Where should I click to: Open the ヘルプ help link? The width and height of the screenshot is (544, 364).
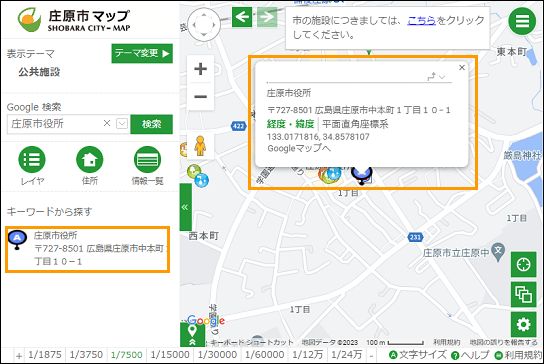click(x=470, y=355)
